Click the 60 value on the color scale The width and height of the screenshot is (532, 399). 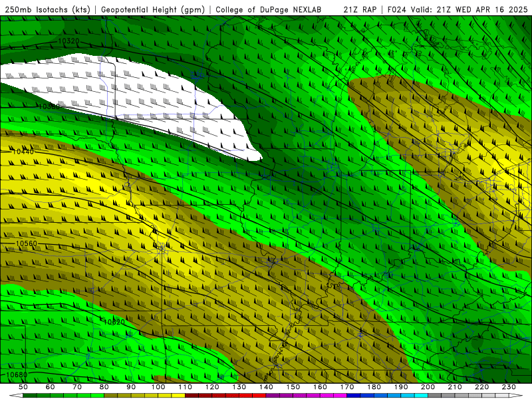51,387
